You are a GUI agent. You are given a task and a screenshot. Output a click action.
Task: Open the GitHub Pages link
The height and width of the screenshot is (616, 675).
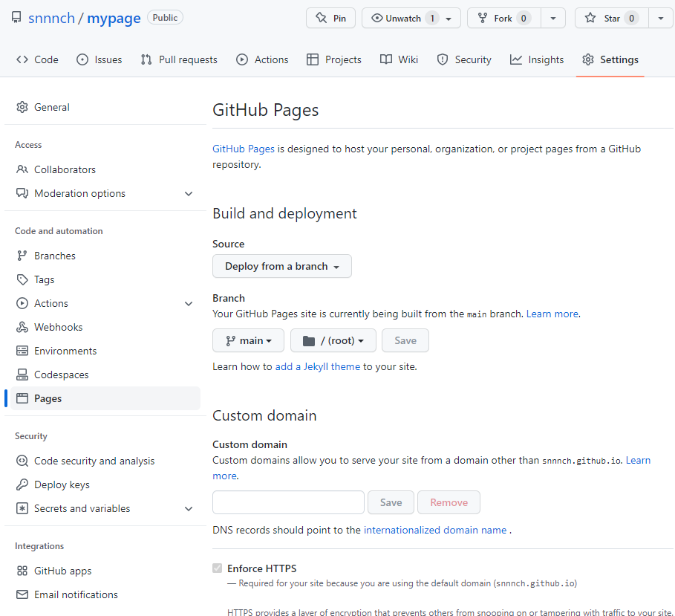[244, 149]
